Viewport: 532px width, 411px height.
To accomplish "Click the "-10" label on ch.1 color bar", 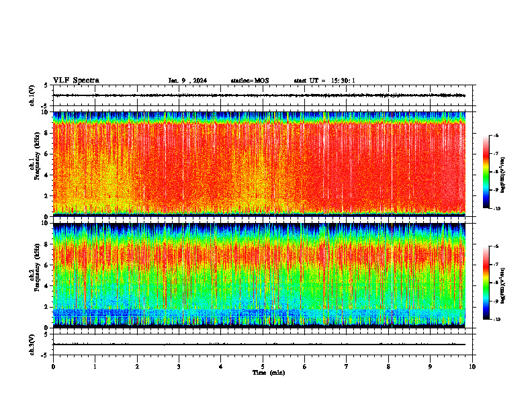I will pyautogui.click(x=497, y=208).
